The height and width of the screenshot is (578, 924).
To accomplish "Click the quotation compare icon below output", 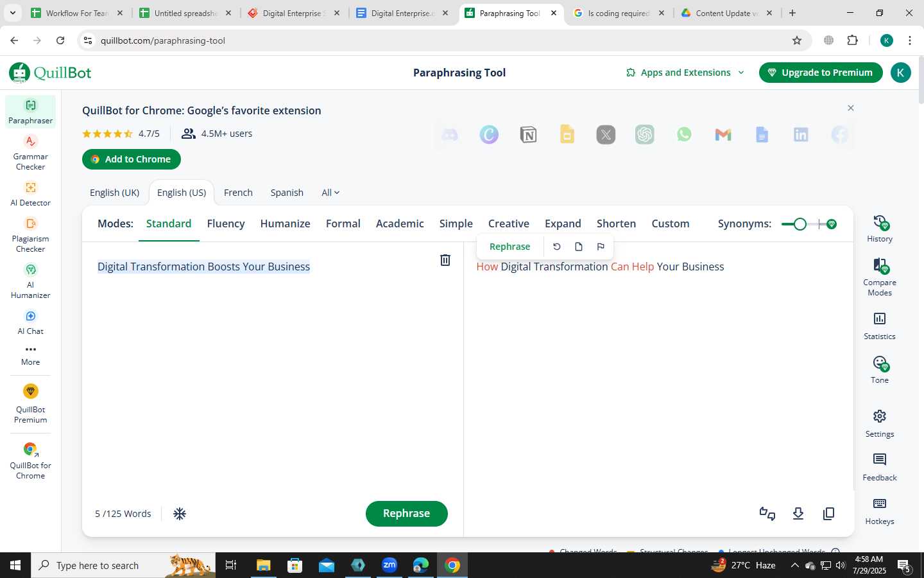I will click(767, 514).
